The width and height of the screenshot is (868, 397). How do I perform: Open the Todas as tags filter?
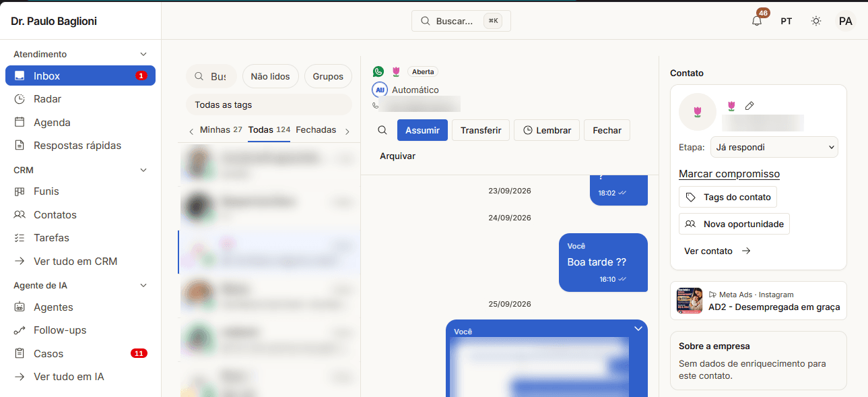(x=269, y=104)
